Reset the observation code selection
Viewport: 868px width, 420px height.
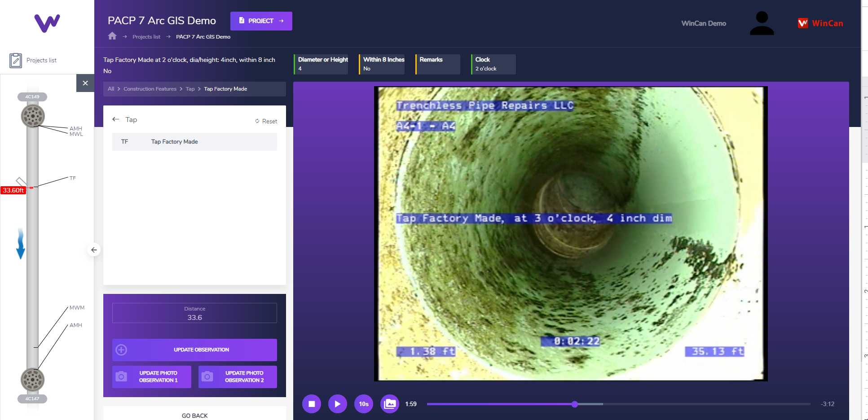coord(266,121)
